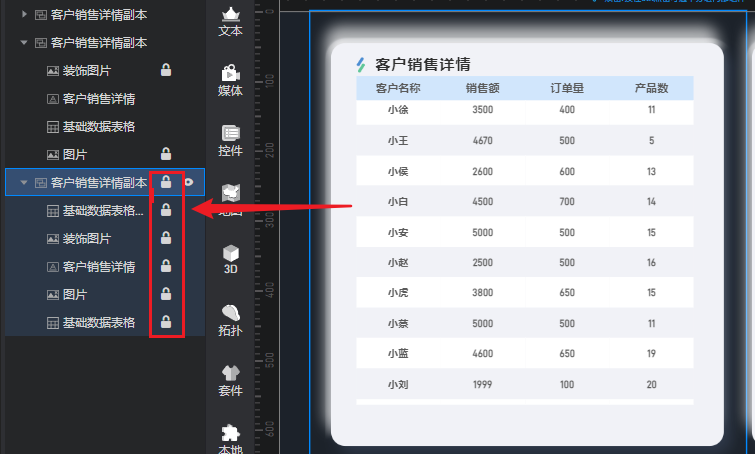Click the 小安 customer name cell
755x454 pixels.
point(398,233)
